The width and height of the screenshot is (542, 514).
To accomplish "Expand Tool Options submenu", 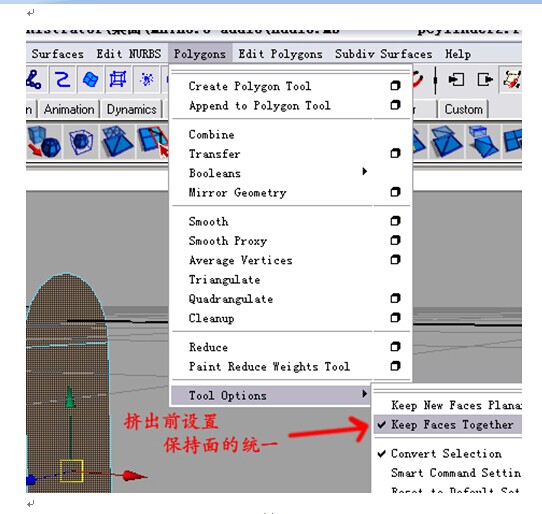I will 271,395.
